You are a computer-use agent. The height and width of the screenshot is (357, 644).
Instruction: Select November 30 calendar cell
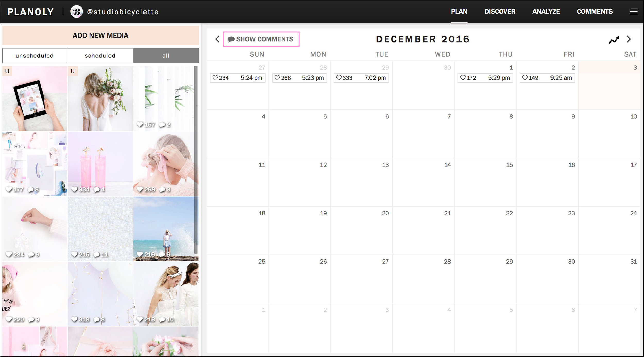point(423,85)
